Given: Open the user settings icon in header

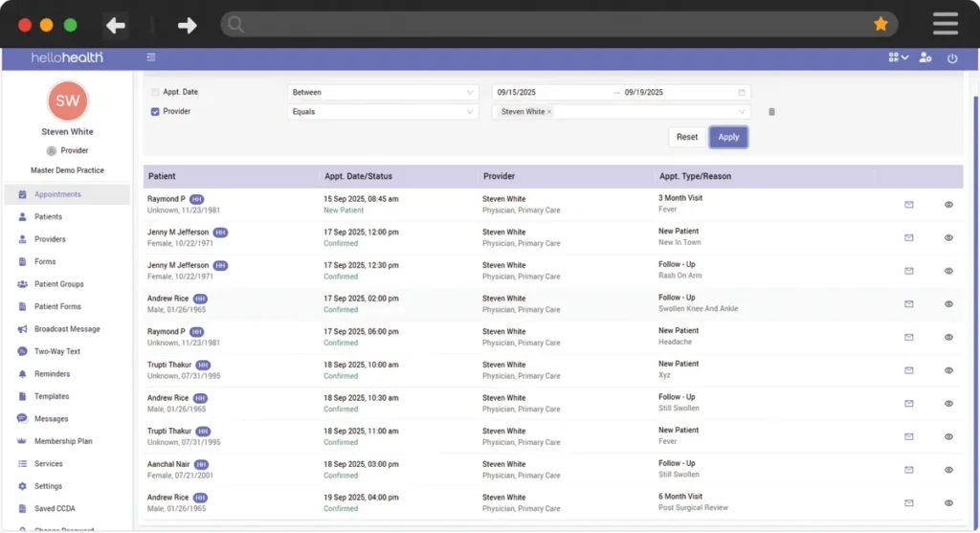Looking at the screenshot, I should click(924, 58).
